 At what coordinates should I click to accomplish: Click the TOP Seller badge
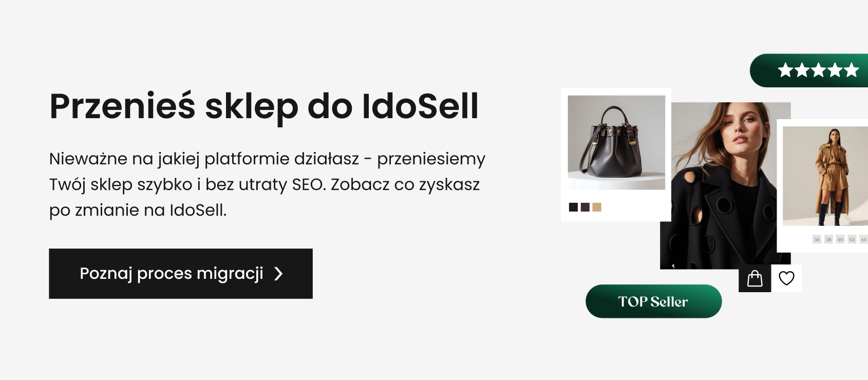[x=653, y=301]
